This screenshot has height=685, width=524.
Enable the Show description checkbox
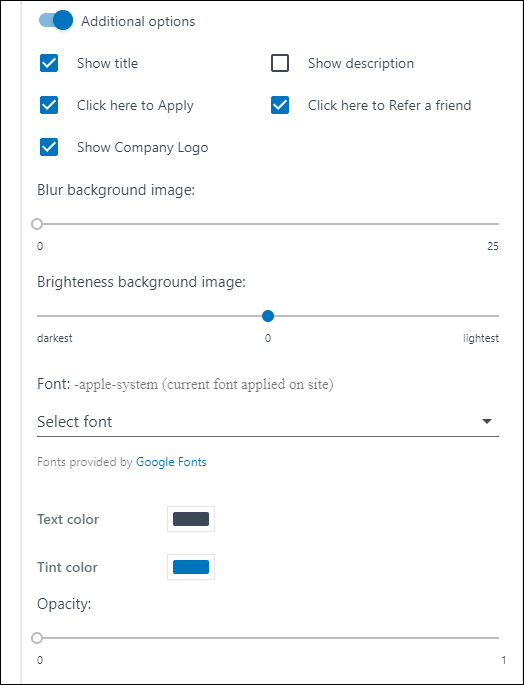pos(280,63)
